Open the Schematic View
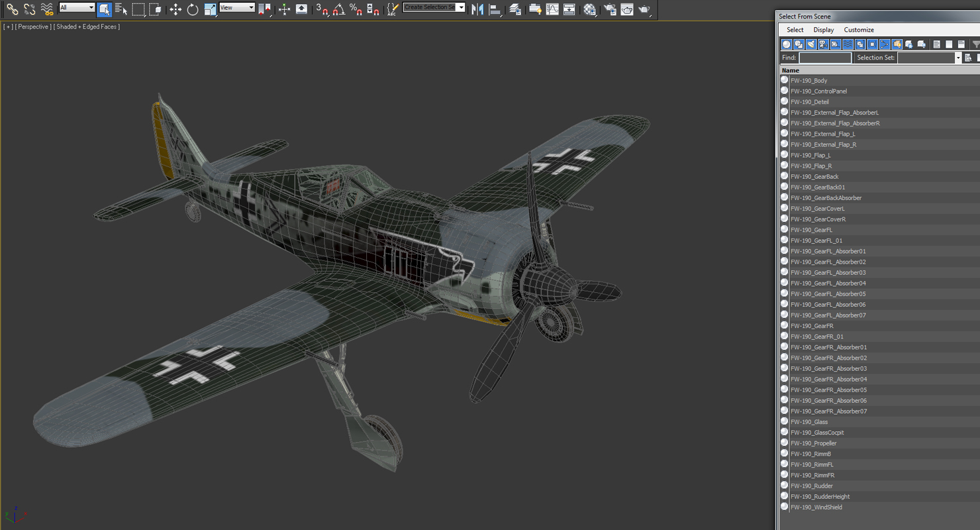Image resolution: width=980 pixels, height=530 pixels. click(569, 9)
